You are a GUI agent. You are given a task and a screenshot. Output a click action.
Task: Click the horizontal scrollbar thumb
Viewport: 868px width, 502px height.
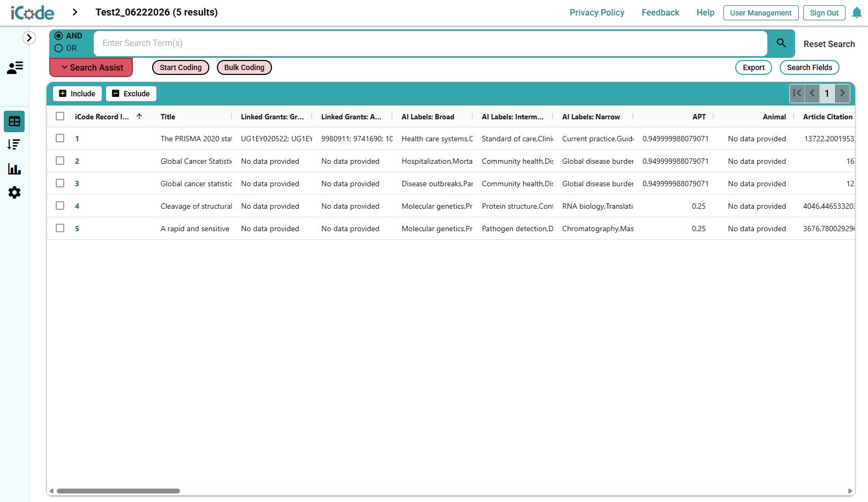pyautogui.click(x=118, y=491)
